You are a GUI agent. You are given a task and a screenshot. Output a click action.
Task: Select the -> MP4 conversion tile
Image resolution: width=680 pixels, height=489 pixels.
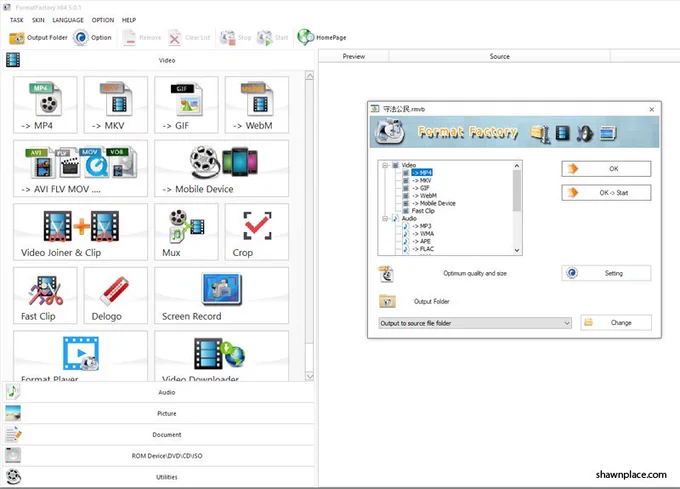tap(45, 105)
